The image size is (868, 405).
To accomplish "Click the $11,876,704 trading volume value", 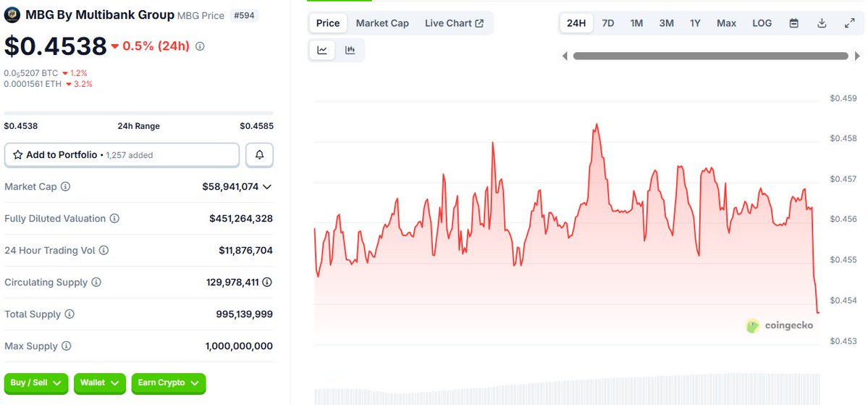I will (246, 251).
